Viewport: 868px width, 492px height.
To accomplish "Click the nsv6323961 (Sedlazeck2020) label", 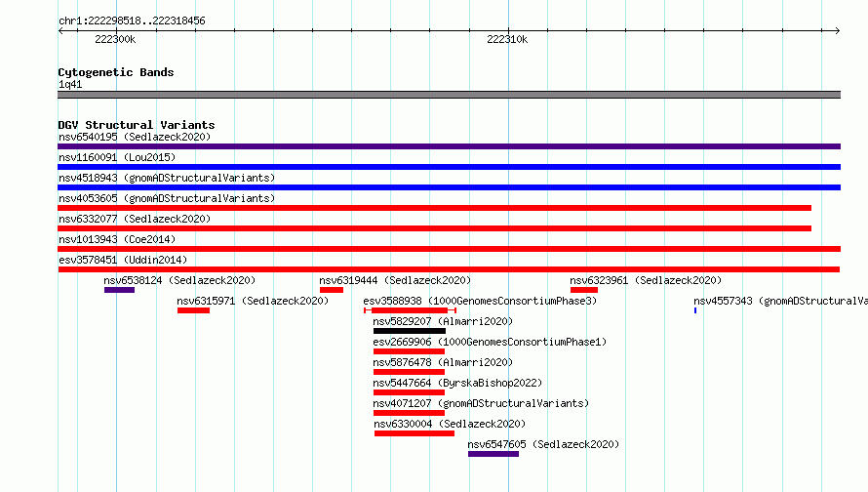I will pos(646,280).
